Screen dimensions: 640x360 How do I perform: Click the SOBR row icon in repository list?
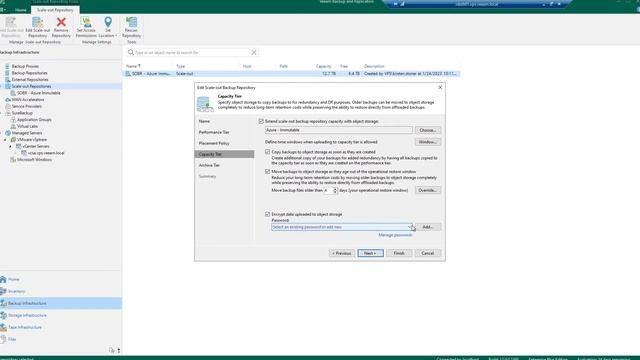128,74
